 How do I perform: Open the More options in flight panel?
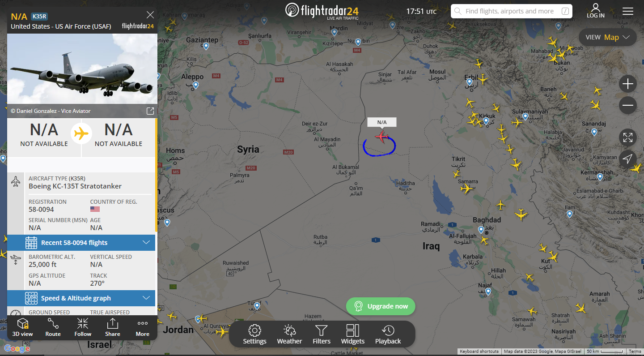coord(143,328)
